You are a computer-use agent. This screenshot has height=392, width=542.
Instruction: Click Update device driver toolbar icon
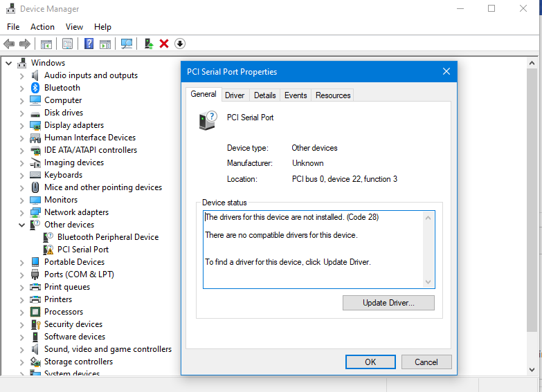pyautogui.click(x=149, y=44)
